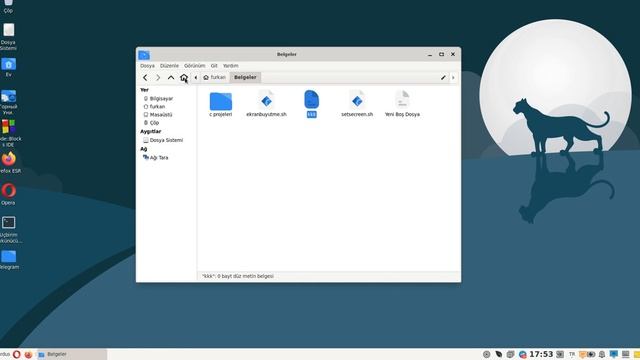Open the Dosya Sistemi desktop icon

point(9,37)
